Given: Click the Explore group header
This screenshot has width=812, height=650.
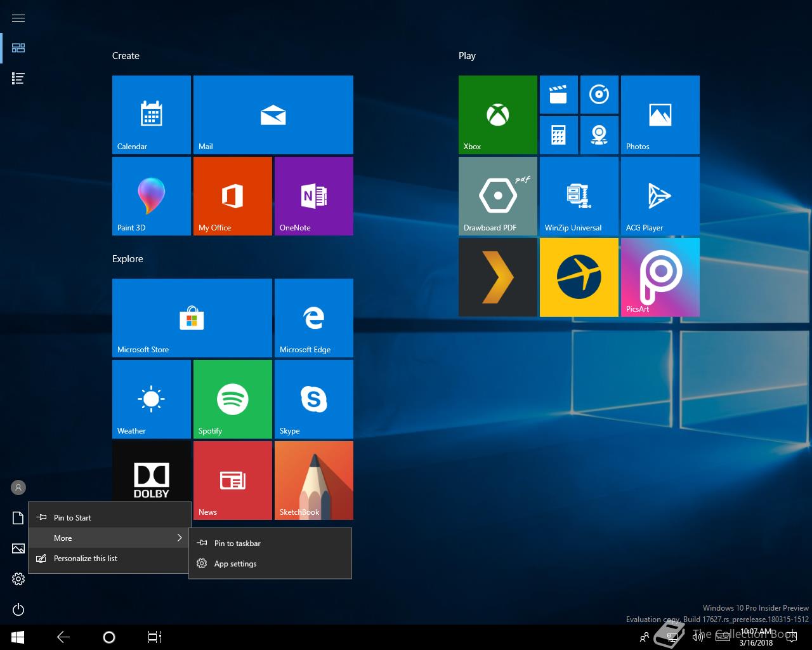Looking at the screenshot, I should coord(128,259).
